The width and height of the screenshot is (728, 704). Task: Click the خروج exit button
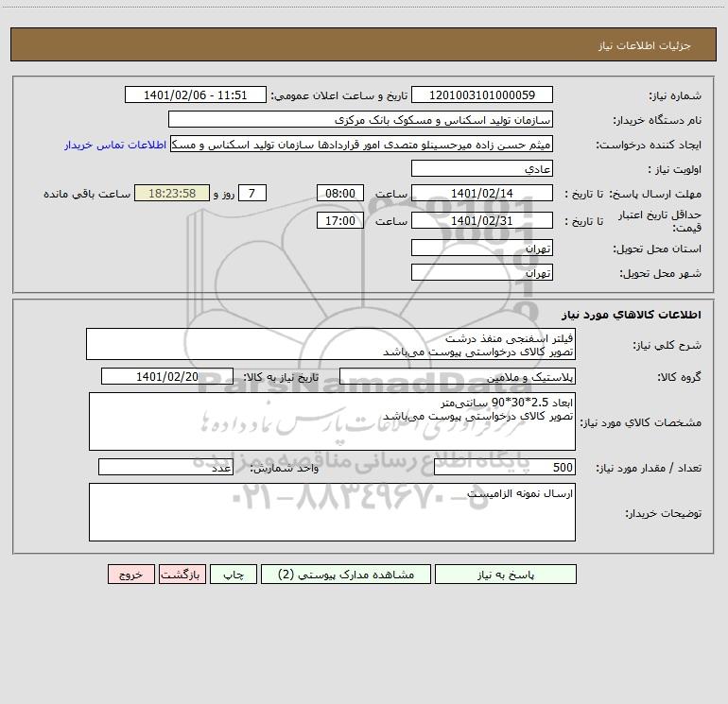130,575
